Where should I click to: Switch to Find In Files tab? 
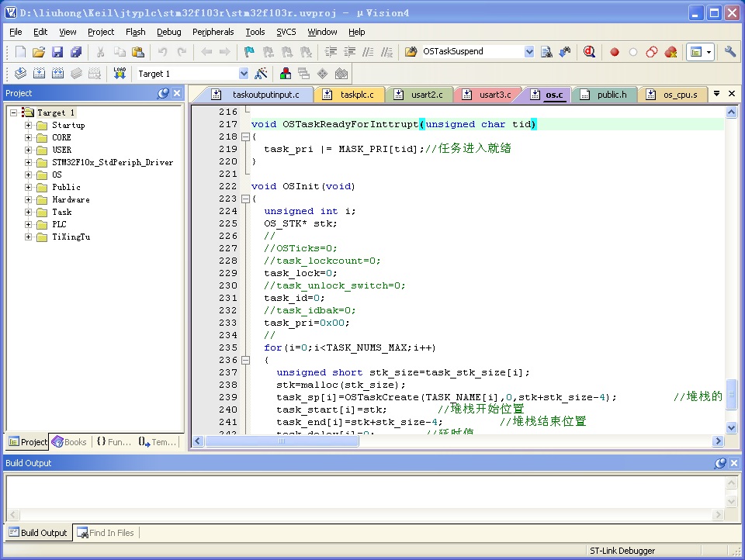pos(106,533)
